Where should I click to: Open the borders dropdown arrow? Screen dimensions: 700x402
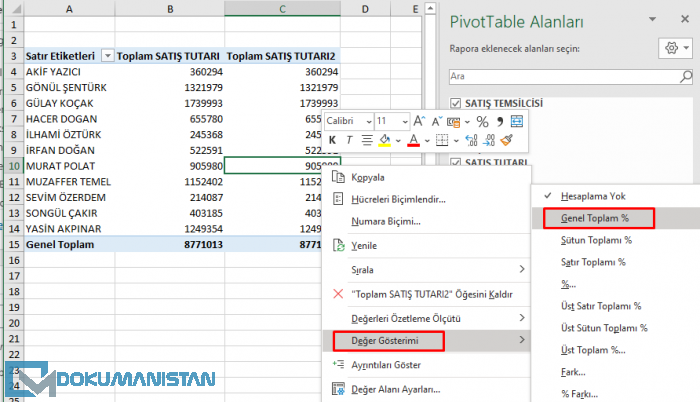point(456,141)
